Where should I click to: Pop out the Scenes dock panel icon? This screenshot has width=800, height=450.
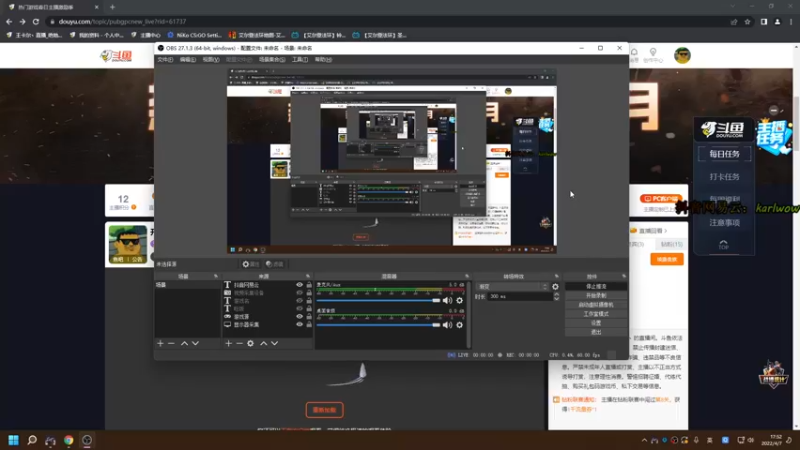(x=215, y=276)
